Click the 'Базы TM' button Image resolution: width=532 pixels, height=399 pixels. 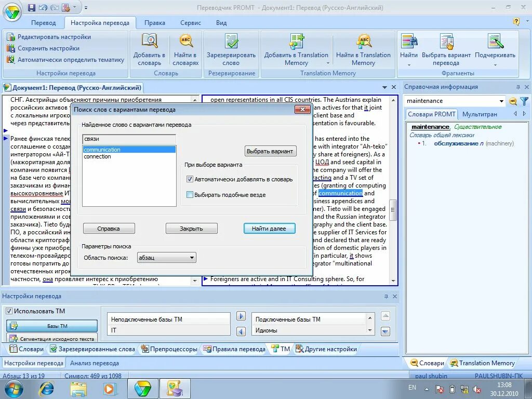(52, 326)
